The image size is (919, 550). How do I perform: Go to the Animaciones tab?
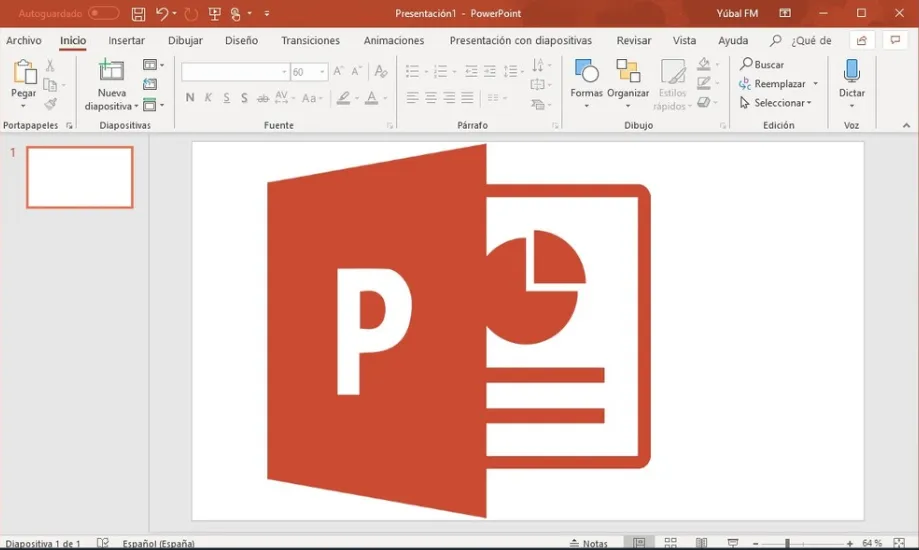point(394,40)
